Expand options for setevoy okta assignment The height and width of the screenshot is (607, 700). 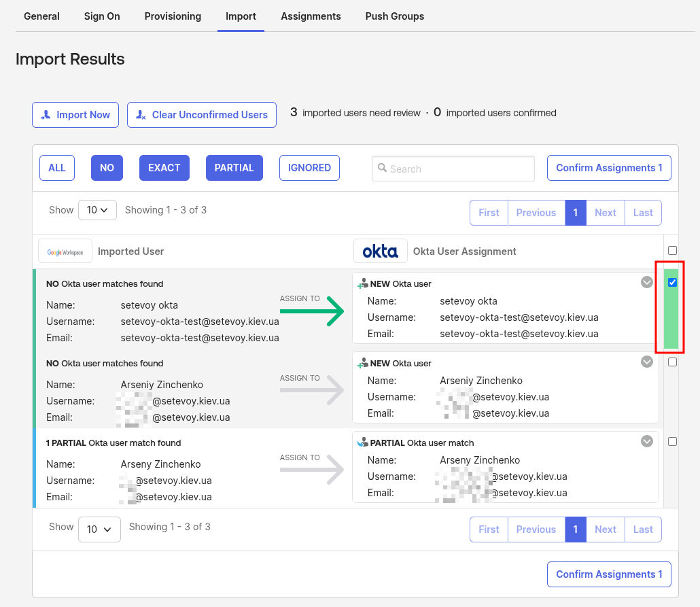tap(647, 283)
